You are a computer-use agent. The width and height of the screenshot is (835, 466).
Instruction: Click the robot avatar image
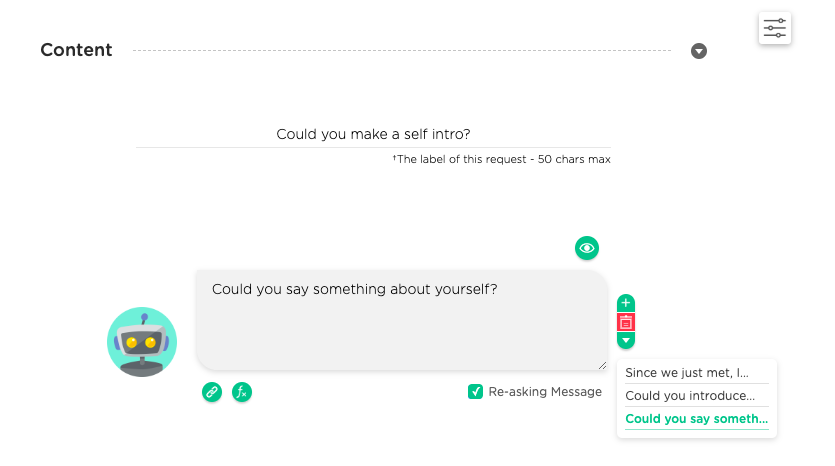tap(142, 342)
